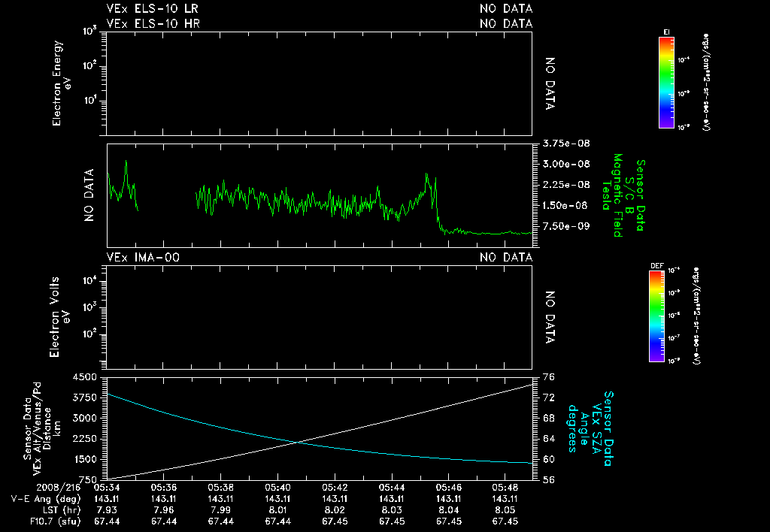Click the 'Electron Volts eV' axis label
Viewport: 770px width, 532px height.
pos(59,317)
